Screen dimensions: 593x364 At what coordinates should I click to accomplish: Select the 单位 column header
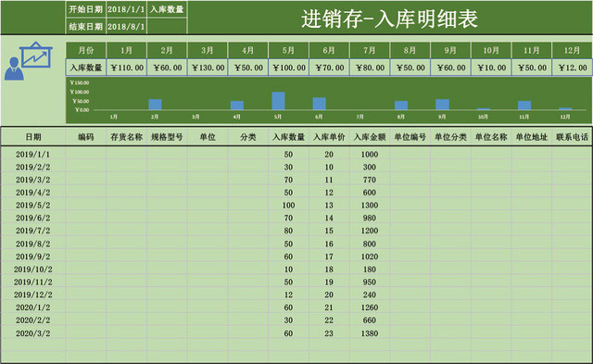[208, 137]
